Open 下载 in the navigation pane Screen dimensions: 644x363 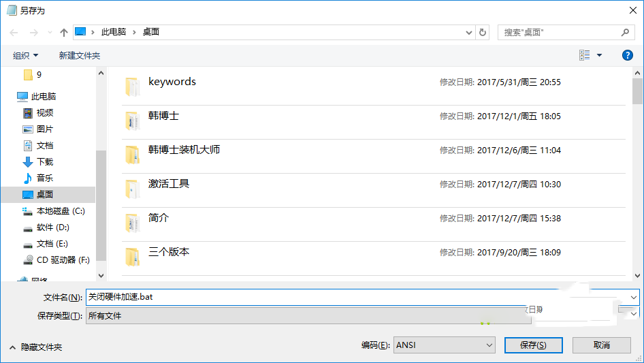point(45,161)
